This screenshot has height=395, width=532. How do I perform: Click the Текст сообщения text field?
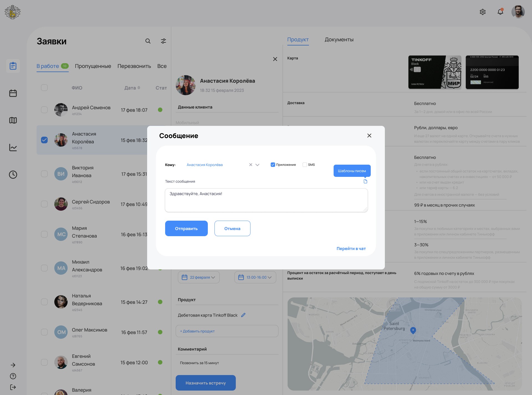266,200
